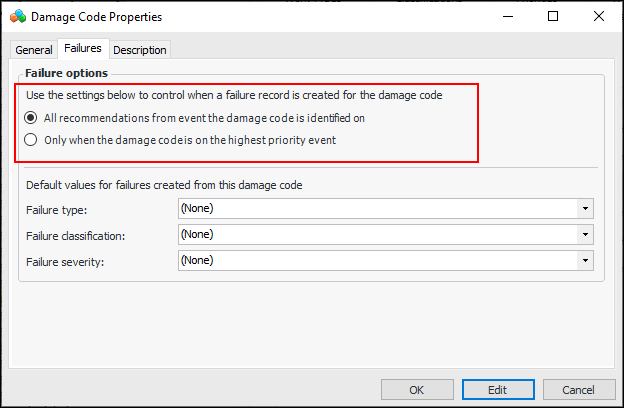Click the 'Damage Code Properties' title bar text
Viewport: 624px width, 408px height.
coord(96,17)
